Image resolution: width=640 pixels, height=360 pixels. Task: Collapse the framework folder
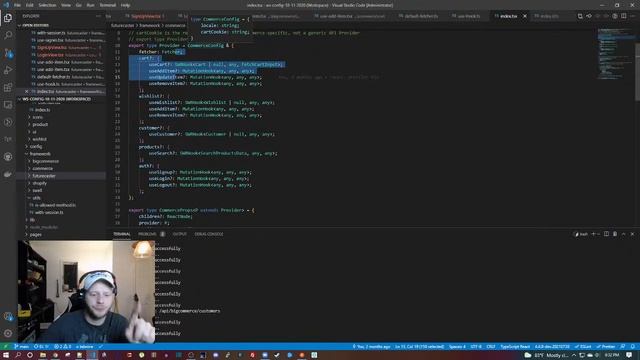(40, 154)
